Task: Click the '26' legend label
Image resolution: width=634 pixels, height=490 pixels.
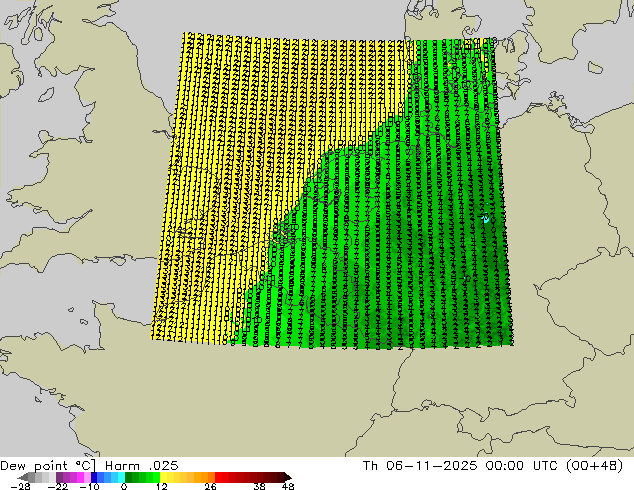Action: click(x=210, y=486)
